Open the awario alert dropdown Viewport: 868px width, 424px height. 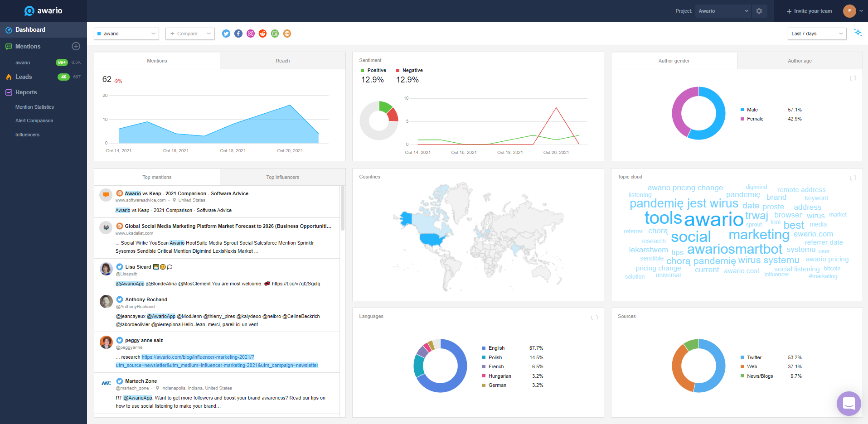click(126, 34)
